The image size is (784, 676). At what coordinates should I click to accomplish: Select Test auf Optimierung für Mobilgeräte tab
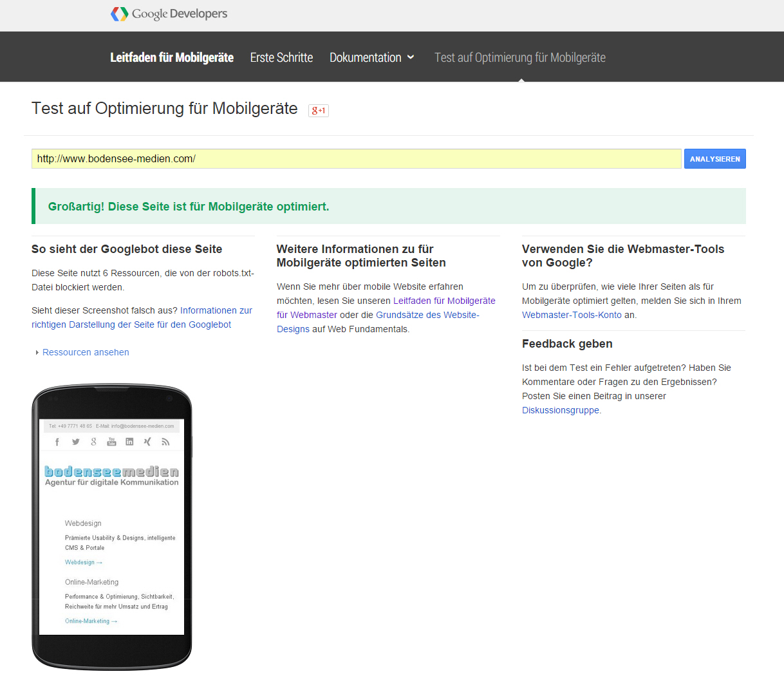(x=519, y=57)
